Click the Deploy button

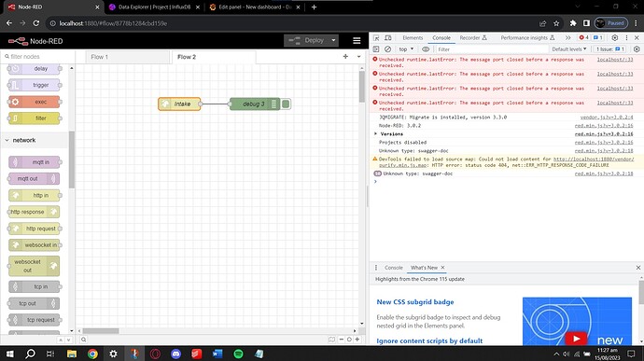click(x=306, y=40)
